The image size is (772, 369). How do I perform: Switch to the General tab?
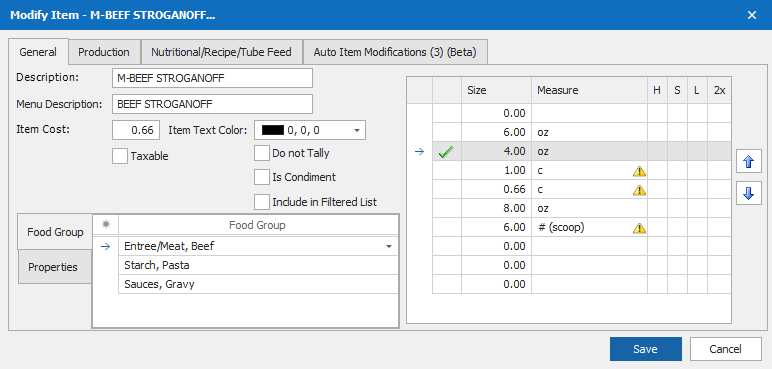[38, 52]
